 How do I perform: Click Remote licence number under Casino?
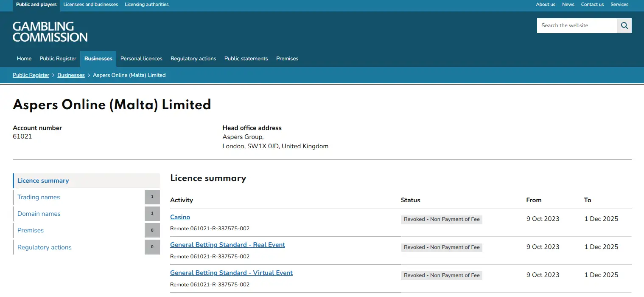coord(210,229)
